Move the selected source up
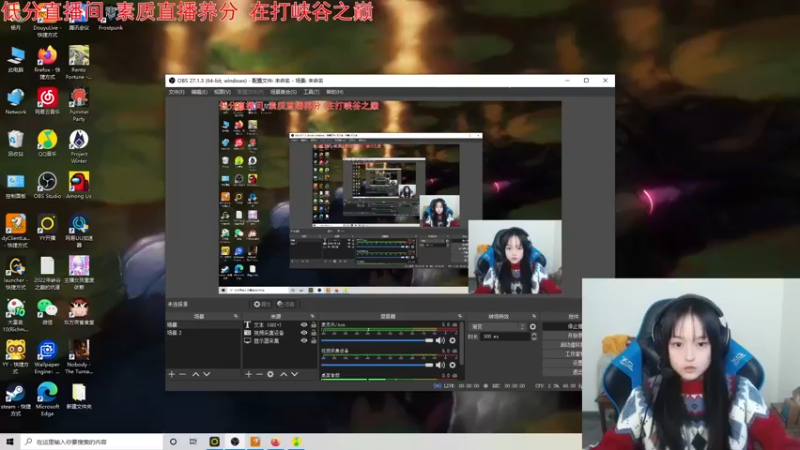Viewport: 800px width, 450px height. pos(284,374)
